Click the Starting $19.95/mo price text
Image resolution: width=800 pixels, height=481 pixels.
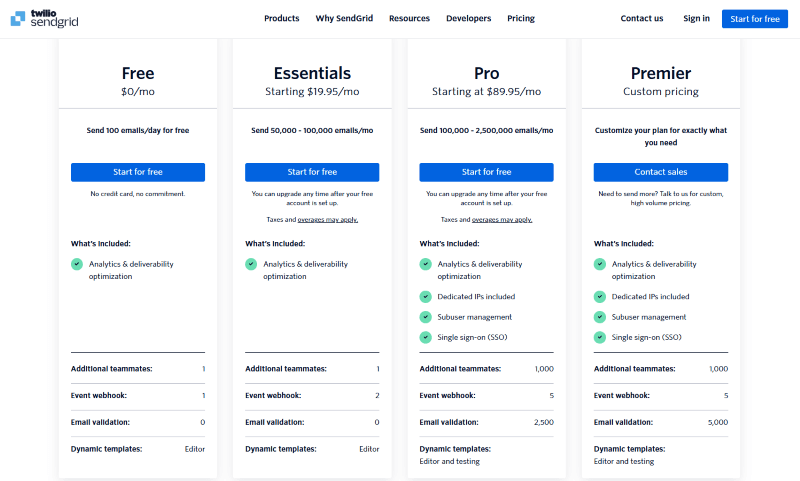coord(312,92)
